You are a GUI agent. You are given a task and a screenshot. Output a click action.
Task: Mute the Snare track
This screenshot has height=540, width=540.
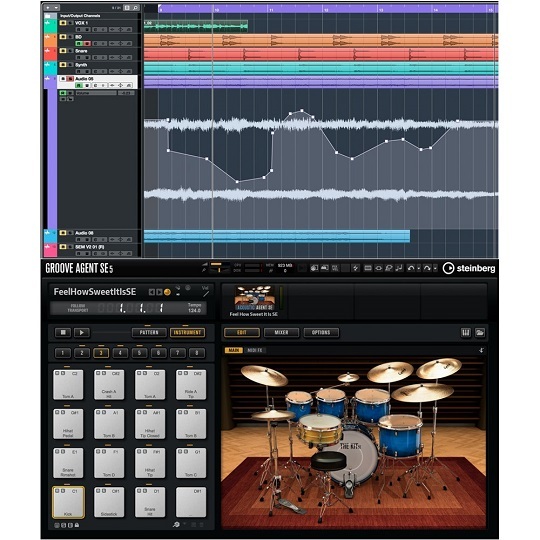click(63, 51)
